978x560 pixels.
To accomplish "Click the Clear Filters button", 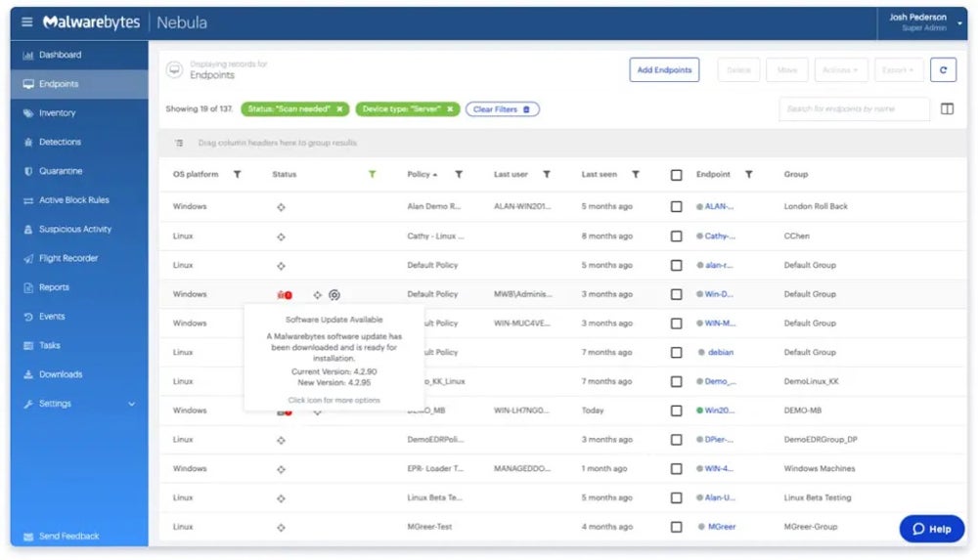I will click(502, 109).
